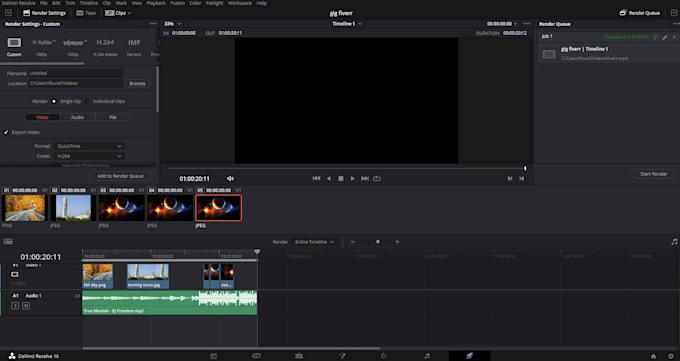680x361 pixels.
Task: Click the Browse button for location
Action: tap(137, 83)
